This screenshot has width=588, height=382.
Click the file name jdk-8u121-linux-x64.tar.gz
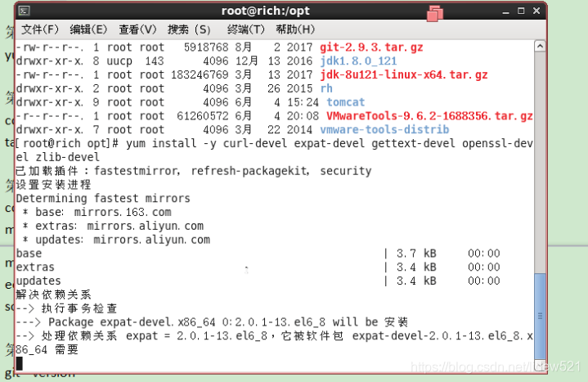tap(403, 74)
